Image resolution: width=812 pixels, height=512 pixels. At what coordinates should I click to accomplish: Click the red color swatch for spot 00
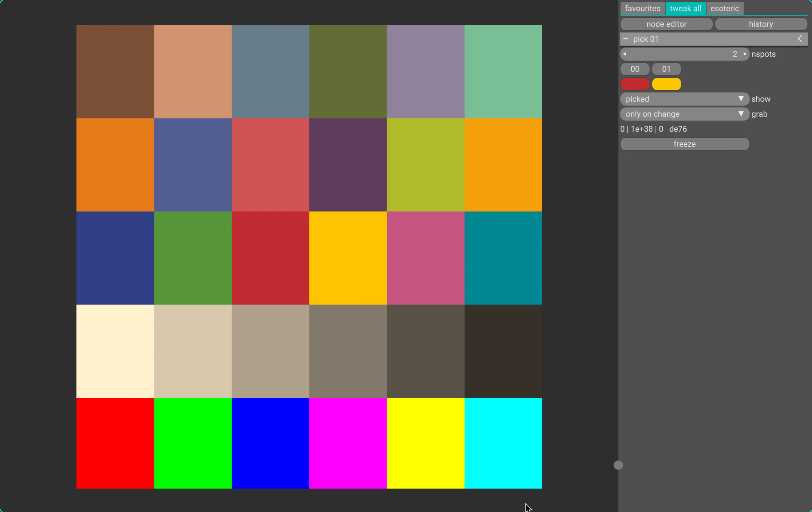pyautogui.click(x=635, y=84)
